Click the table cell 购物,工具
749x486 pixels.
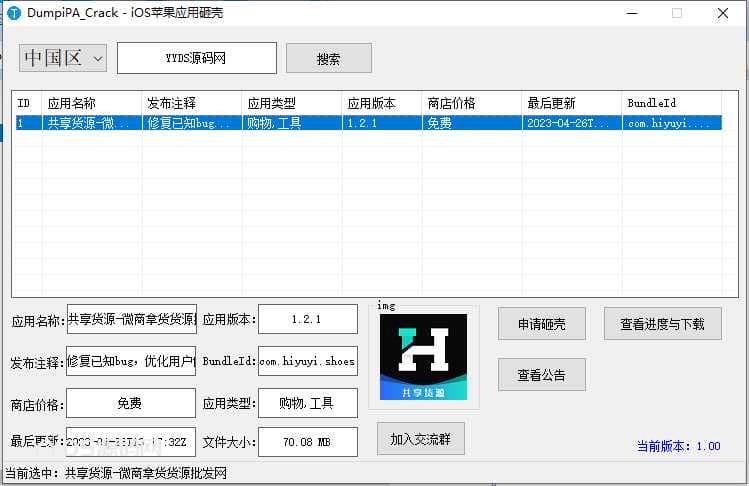pyautogui.click(x=292, y=123)
